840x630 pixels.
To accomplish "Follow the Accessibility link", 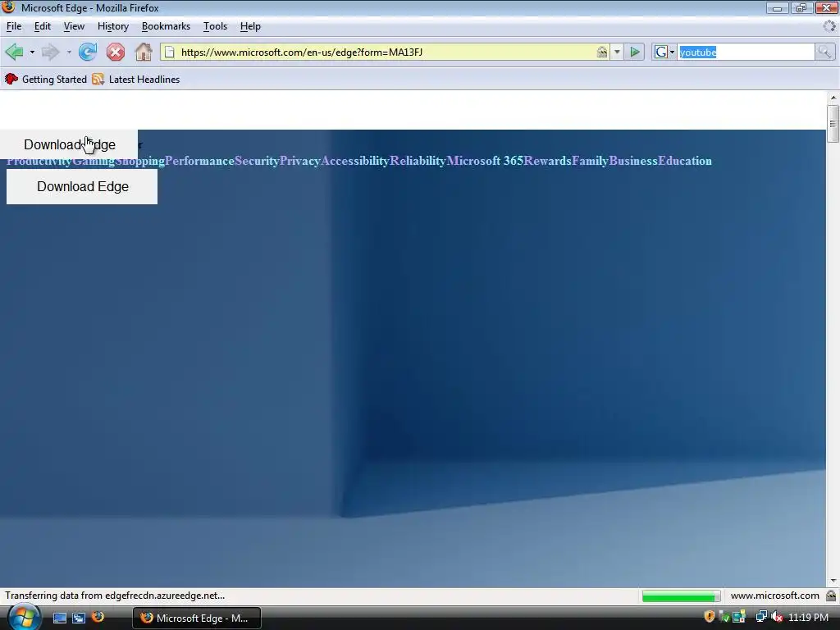I will click(x=355, y=161).
